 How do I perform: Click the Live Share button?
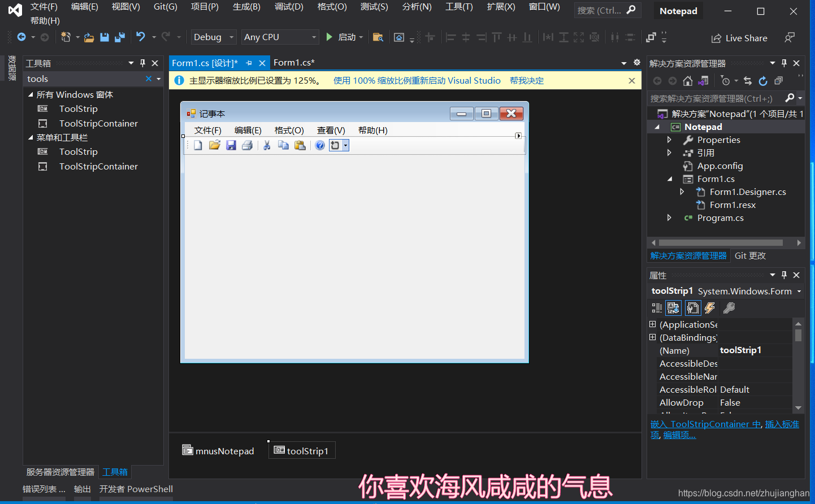(739, 38)
